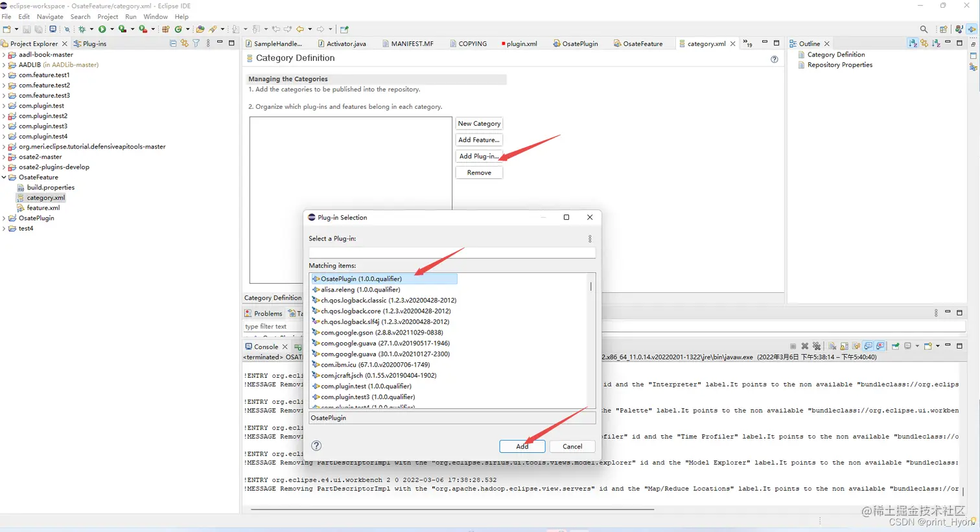Open the Navigate menu
This screenshot has height=532, width=980.
coord(50,16)
